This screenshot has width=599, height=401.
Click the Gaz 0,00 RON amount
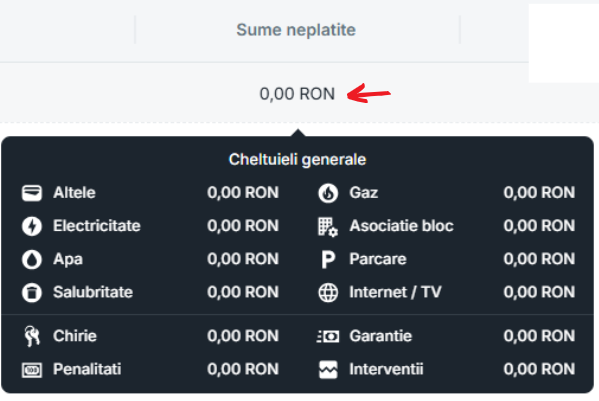pyautogui.click(x=539, y=192)
